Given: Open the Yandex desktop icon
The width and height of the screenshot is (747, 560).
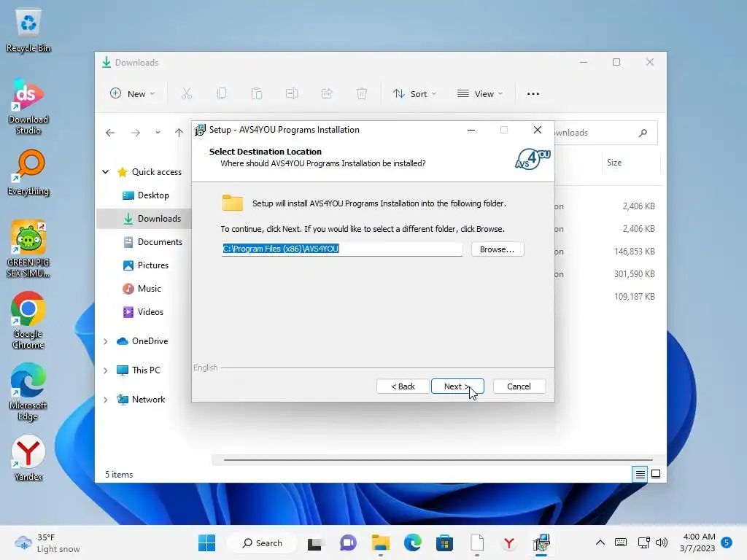Looking at the screenshot, I should point(28,458).
